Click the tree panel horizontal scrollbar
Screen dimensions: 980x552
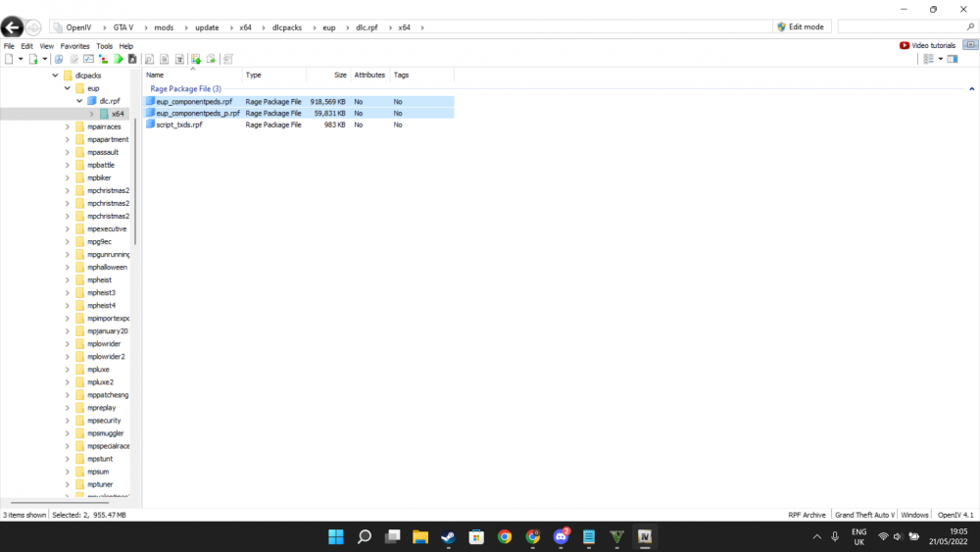coord(60,502)
